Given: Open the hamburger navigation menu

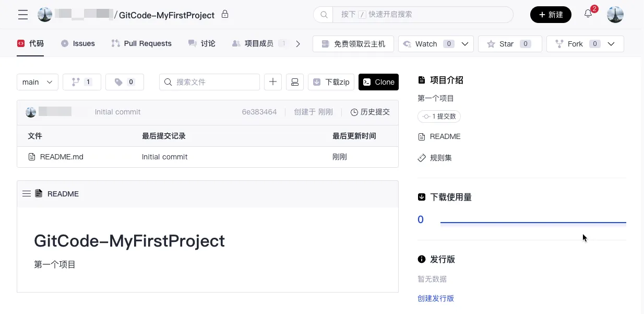Looking at the screenshot, I should point(23,15).
